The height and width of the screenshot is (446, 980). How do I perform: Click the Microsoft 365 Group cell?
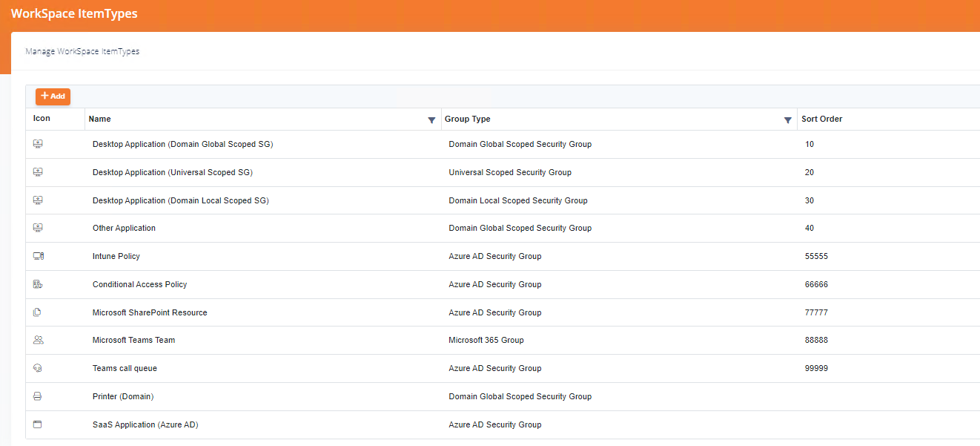[486, 340]
